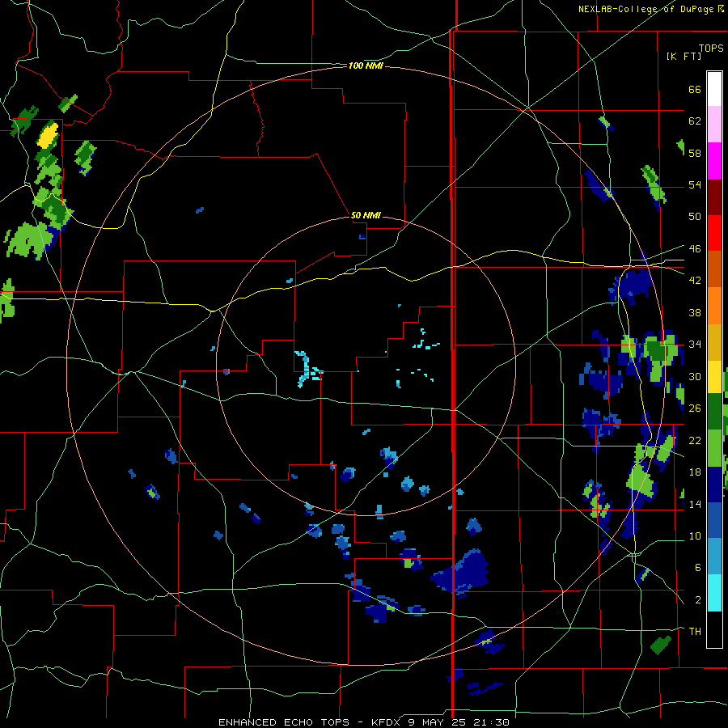Click the 10 value on legend scale
Image resolution: width=728 pixels, height=728 pixels.
[695, 536]
